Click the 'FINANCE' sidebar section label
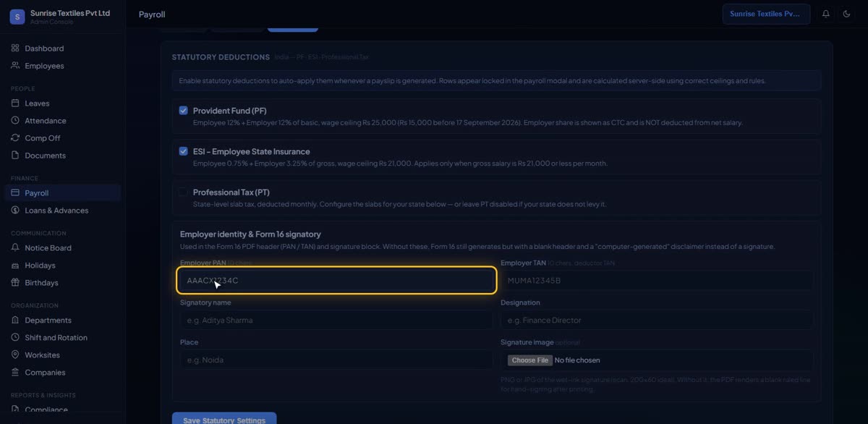868x424 pixels. 25,179
